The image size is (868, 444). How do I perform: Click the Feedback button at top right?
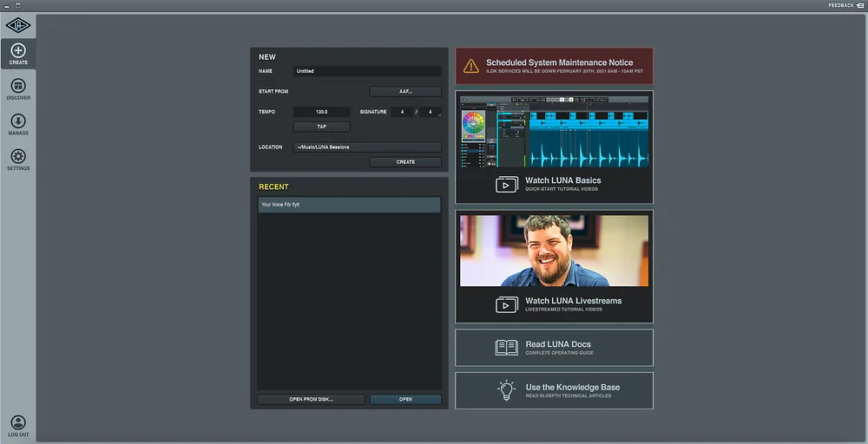pyautogui.click(x=845, y=5)
